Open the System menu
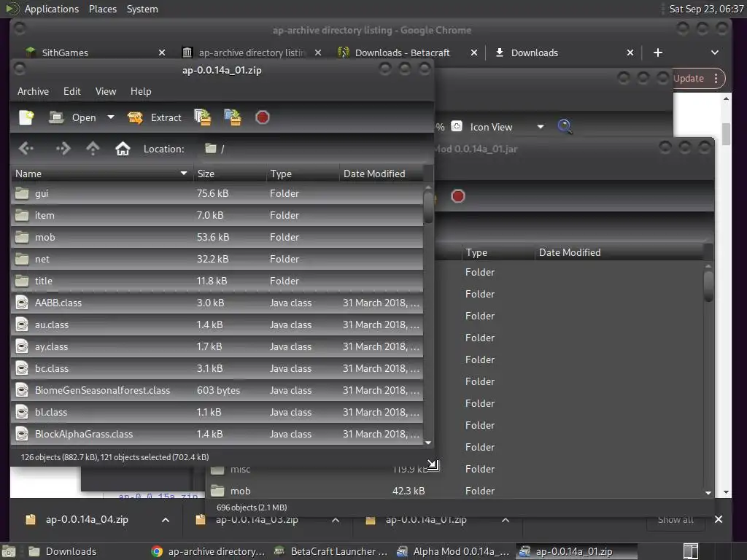 pos(142,9)
